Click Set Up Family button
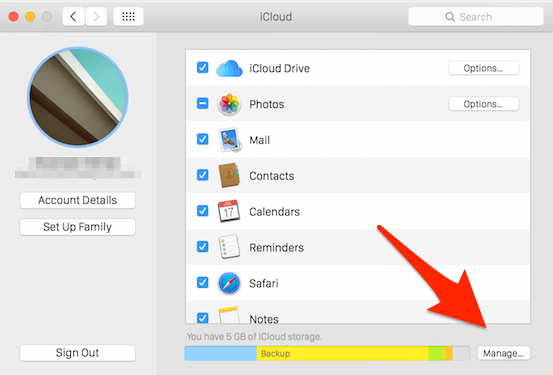 tap(78, 227)
